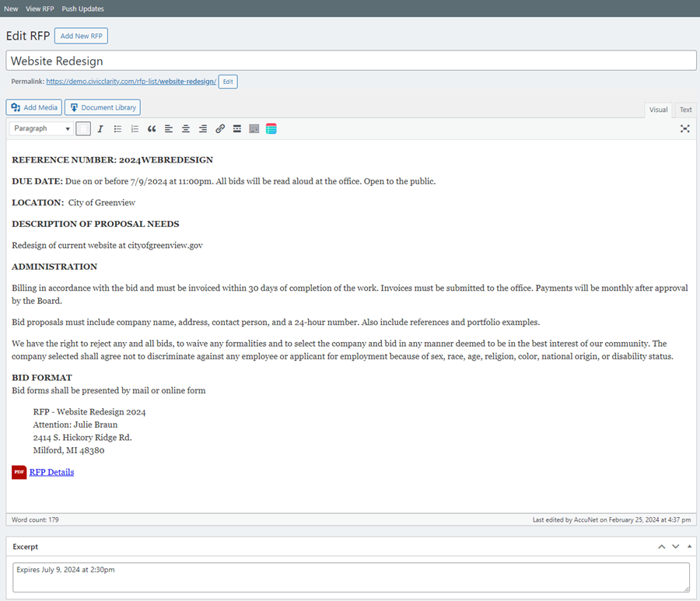
Task: Switch to the Text editor tab
Action: pos(685,110)
